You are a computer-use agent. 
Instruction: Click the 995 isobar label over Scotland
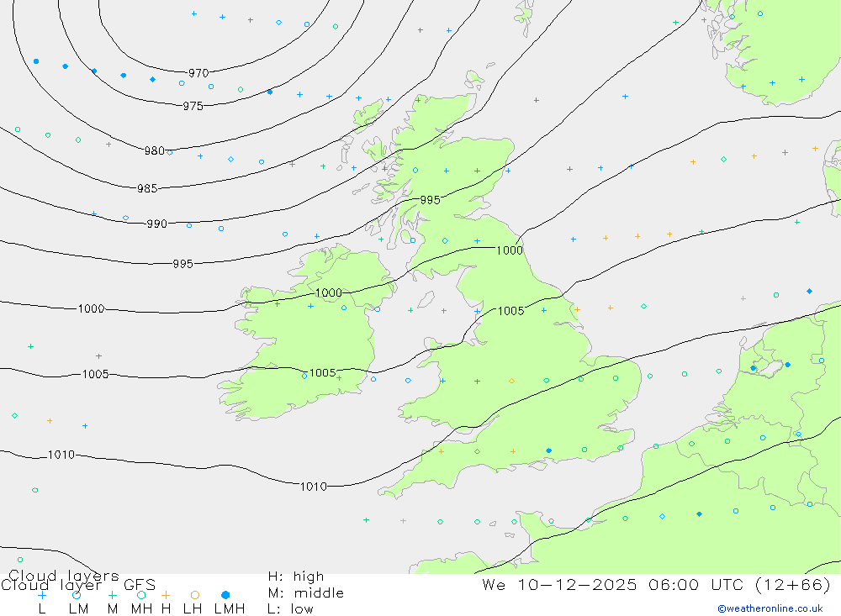tap(430, 200)
